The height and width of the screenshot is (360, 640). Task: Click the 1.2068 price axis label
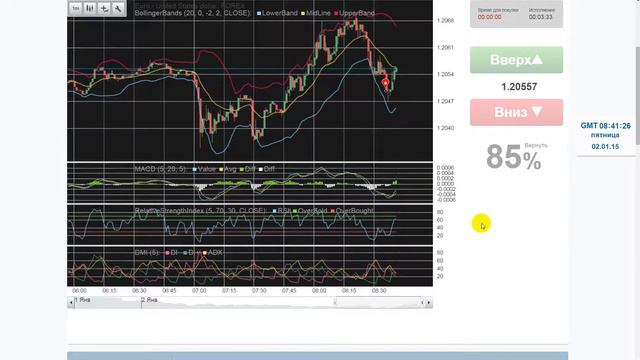(445, 20)
